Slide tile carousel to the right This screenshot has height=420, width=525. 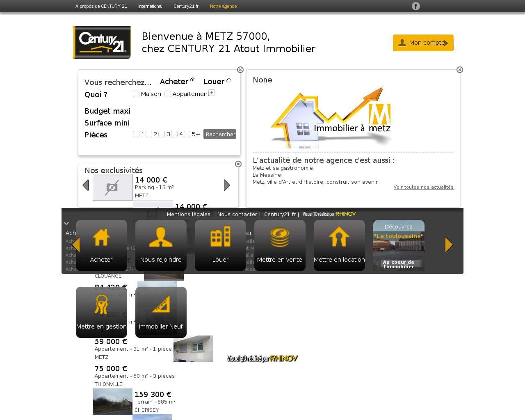click(x=449, y=245)
